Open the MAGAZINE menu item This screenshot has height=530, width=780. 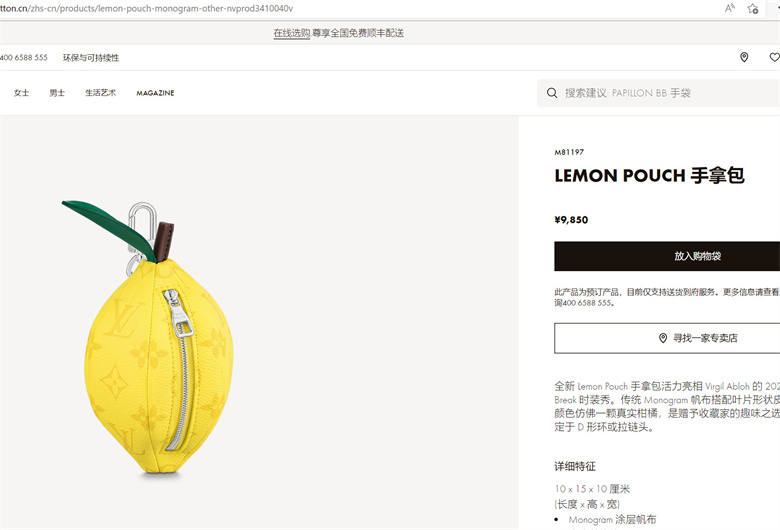pos(155,93)
